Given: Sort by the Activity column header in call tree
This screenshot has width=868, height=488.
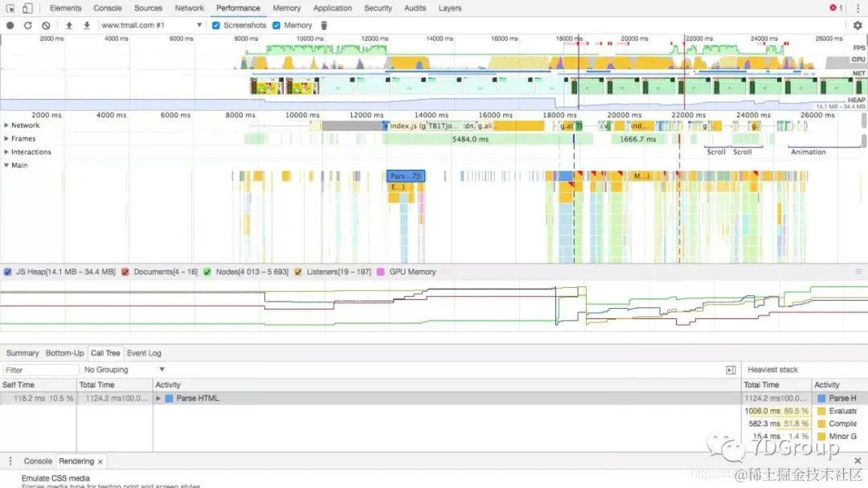Looking at the screenshot, I should pos(448,384).
